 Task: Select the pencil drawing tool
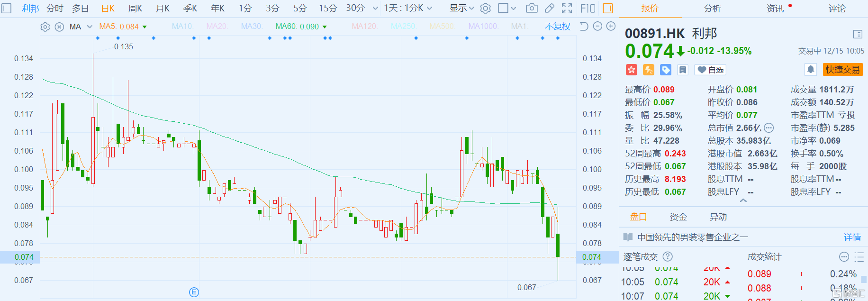pos(550,8)
